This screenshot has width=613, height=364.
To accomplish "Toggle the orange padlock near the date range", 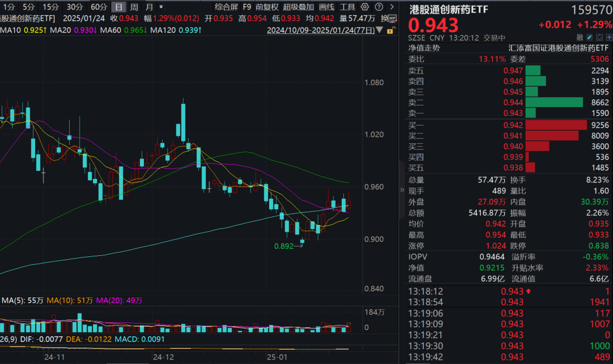I will (390, 30).
